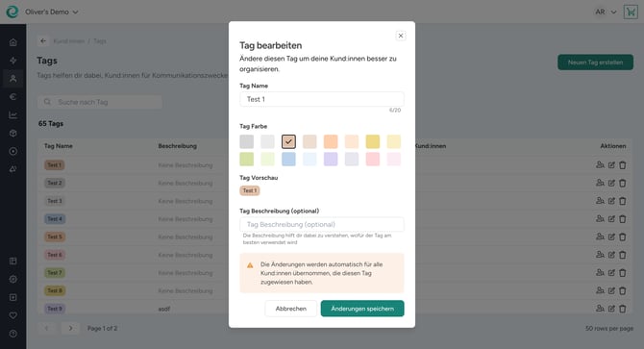The height and width of the screenshot is (349, 644).
Task: Click the edit icon for tag Test 1
Action: (611, 165)
